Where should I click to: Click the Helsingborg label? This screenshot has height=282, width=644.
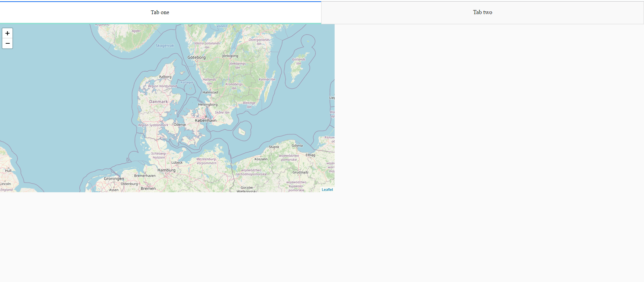[208, 105]
